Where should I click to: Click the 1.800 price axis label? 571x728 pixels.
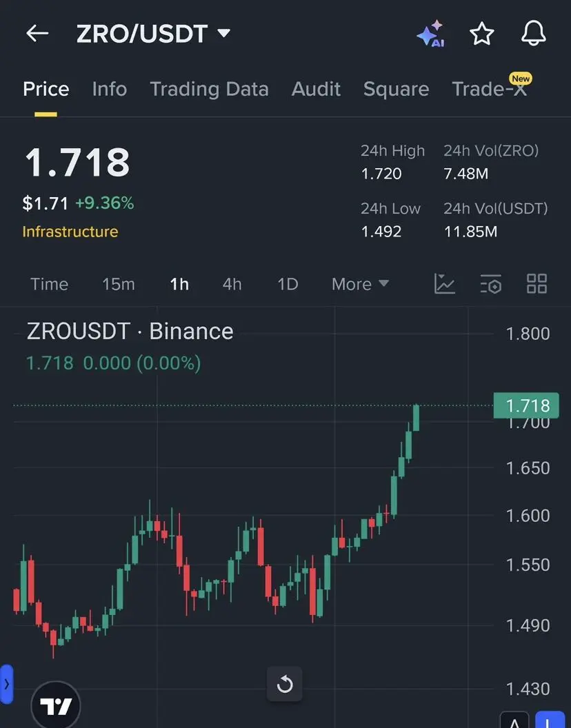(x=528, y=334)
